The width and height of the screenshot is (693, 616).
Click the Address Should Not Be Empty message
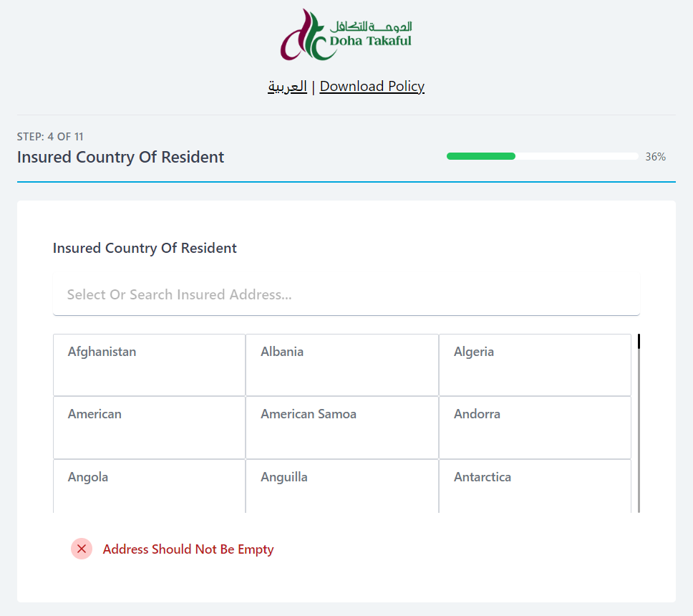[x=188, y=549]
